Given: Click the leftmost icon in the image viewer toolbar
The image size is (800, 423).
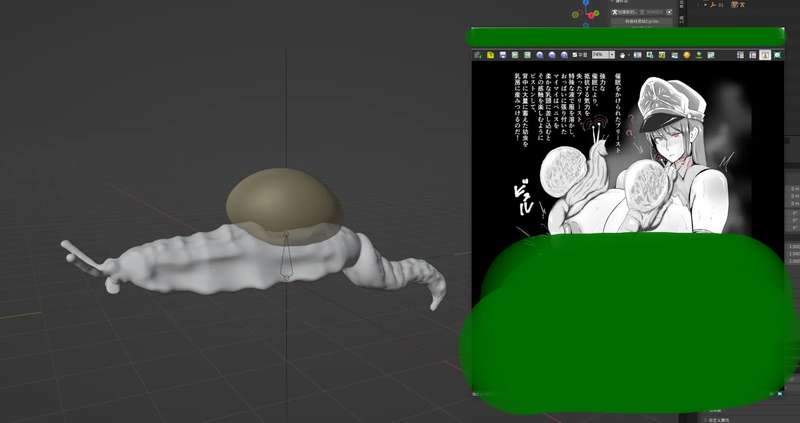Looking at the screenshot, I should pyautogui.click(x=479, y=54).
